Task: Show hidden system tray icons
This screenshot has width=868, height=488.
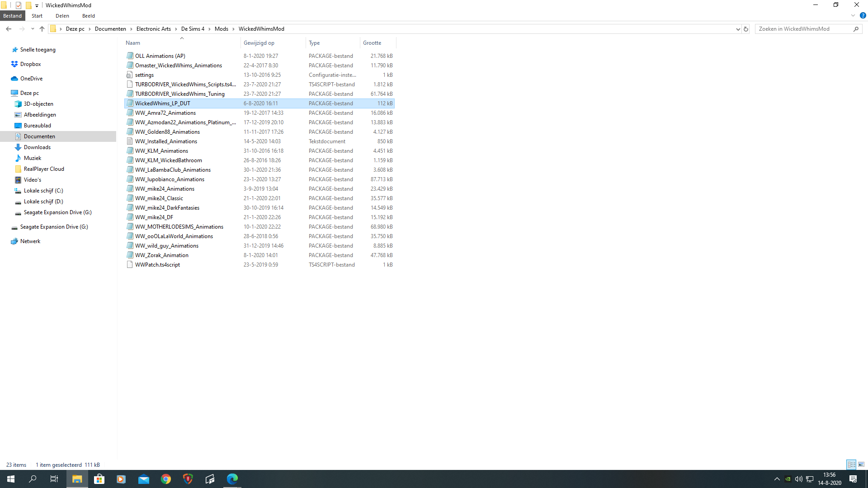Action: pos(777,479)
